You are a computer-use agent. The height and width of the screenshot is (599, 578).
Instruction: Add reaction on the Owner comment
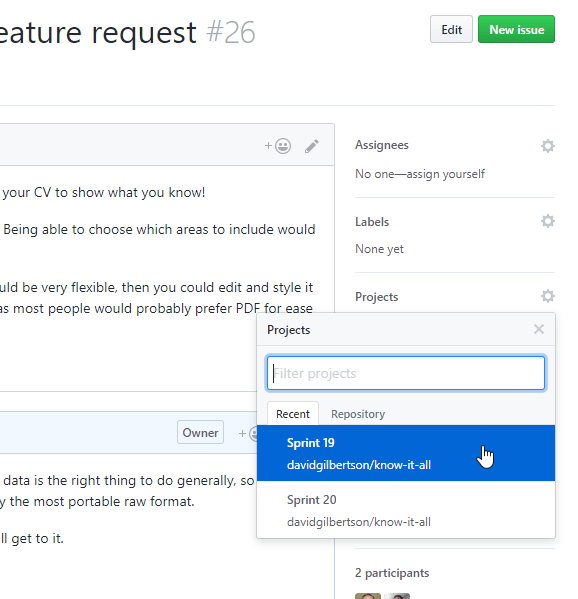[x=248, y=434]
